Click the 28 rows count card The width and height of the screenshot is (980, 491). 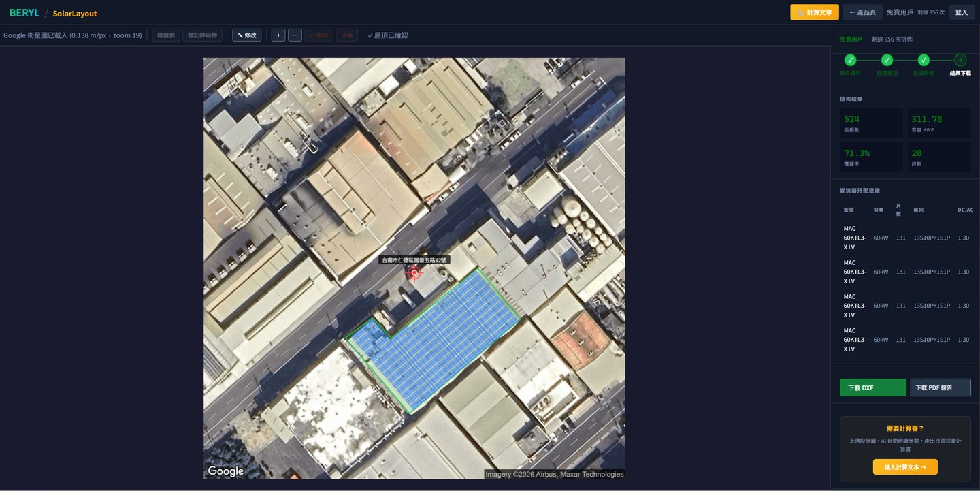click(x=939, y=157)
